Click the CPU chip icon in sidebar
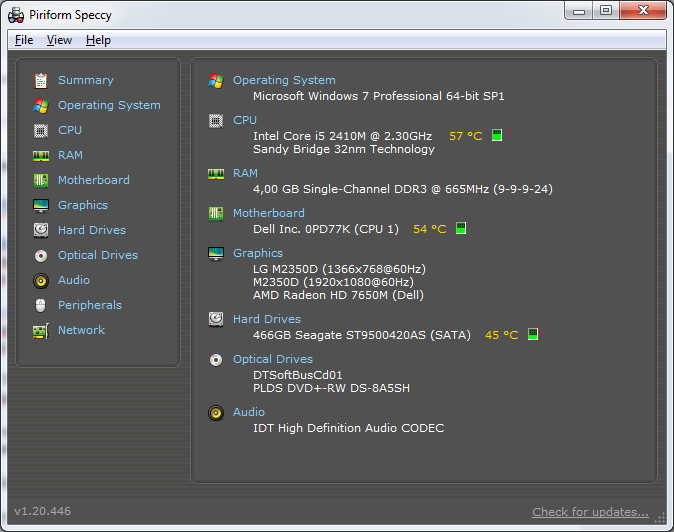 41,131
